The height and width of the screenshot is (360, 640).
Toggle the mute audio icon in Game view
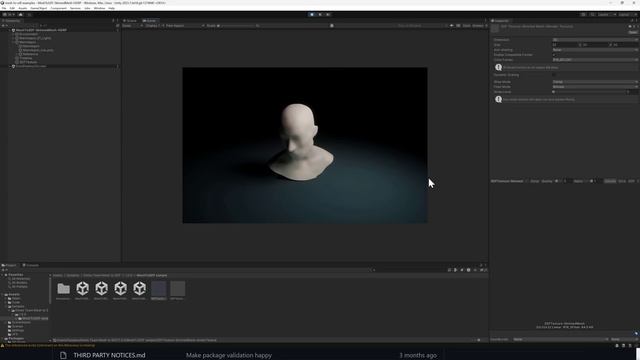click(451, 26)
